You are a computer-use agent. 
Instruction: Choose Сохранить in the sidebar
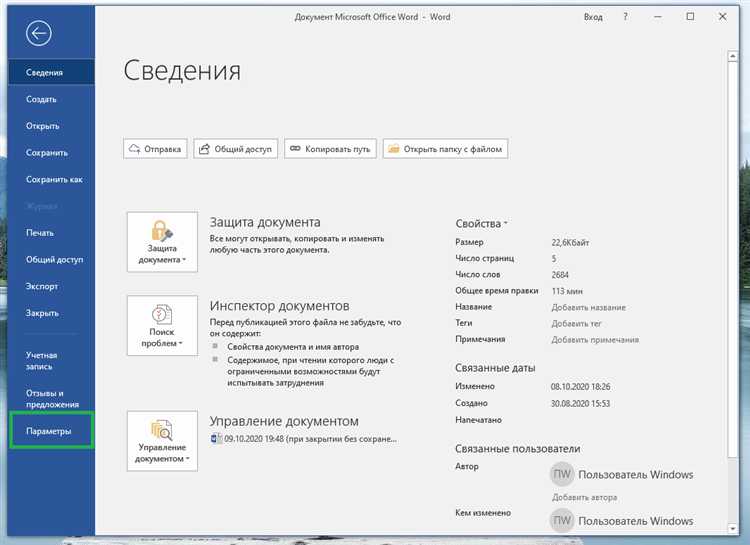(x=51, y=153)
